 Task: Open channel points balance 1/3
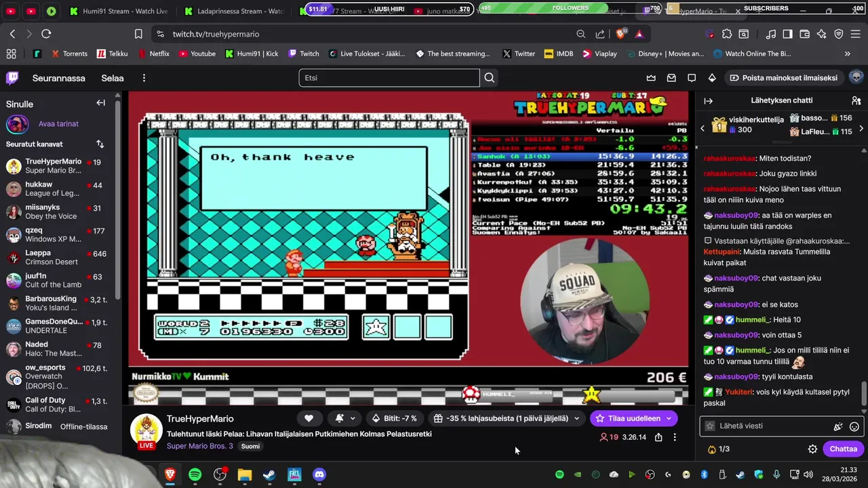pos(718,449)
